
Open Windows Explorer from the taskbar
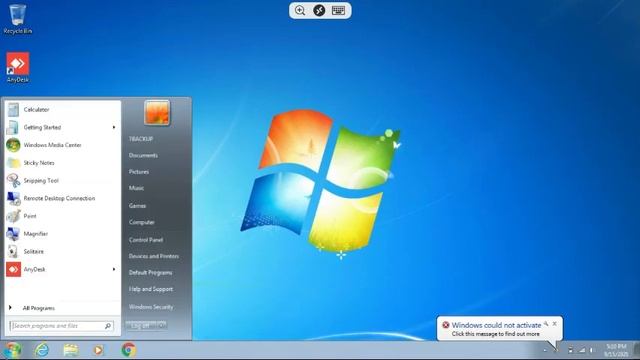[71, 350]
